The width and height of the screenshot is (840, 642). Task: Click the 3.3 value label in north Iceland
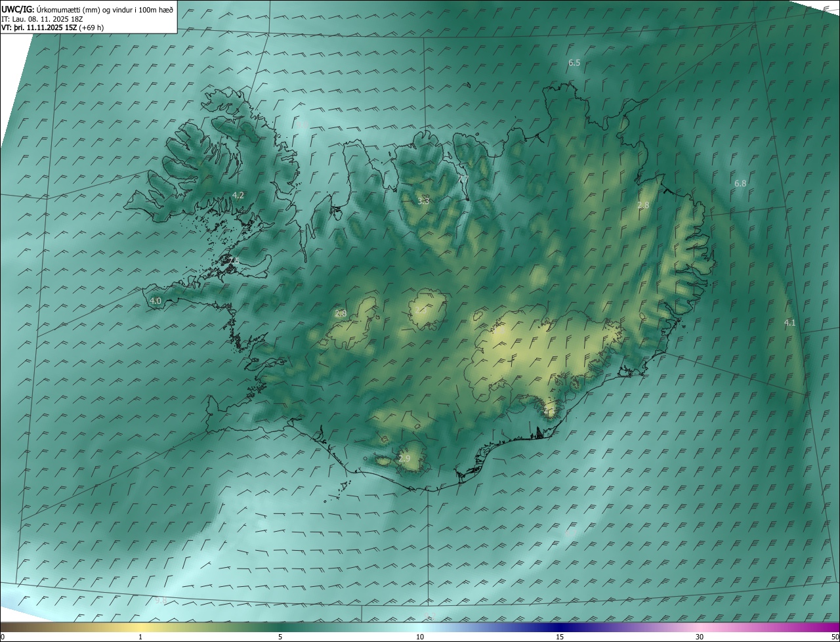pos(423,201)
